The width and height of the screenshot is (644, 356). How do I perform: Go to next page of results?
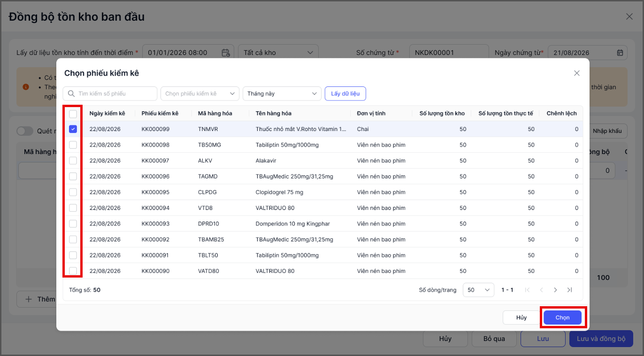pos(555,290)
